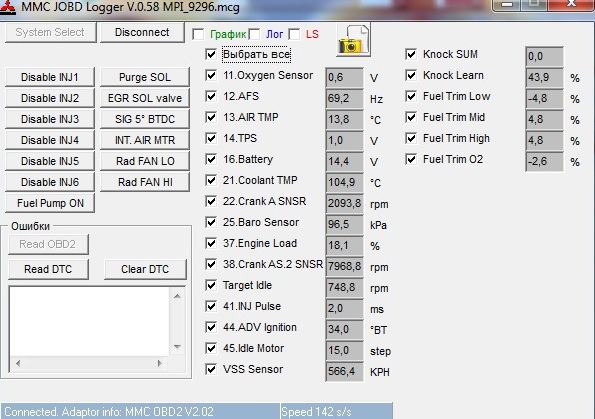
Task: Click right arrow of horizontal scrollbar
Action: pos(160,363)
